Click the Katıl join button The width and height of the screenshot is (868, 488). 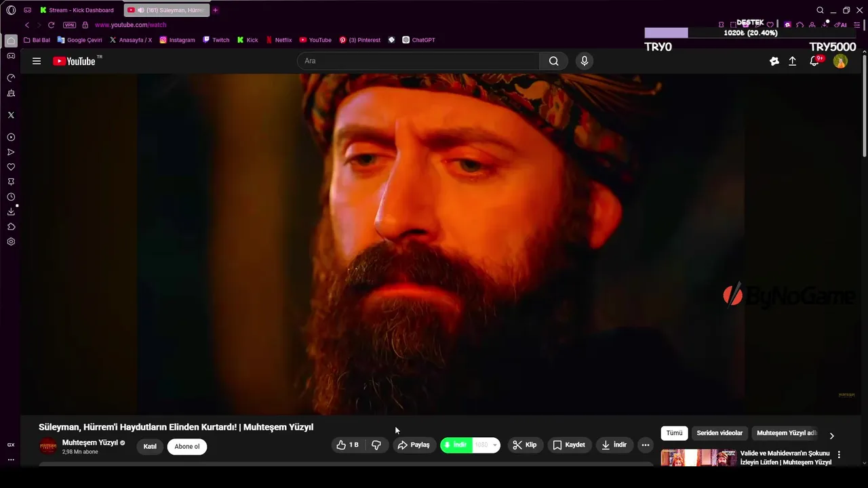click(150, 447)
